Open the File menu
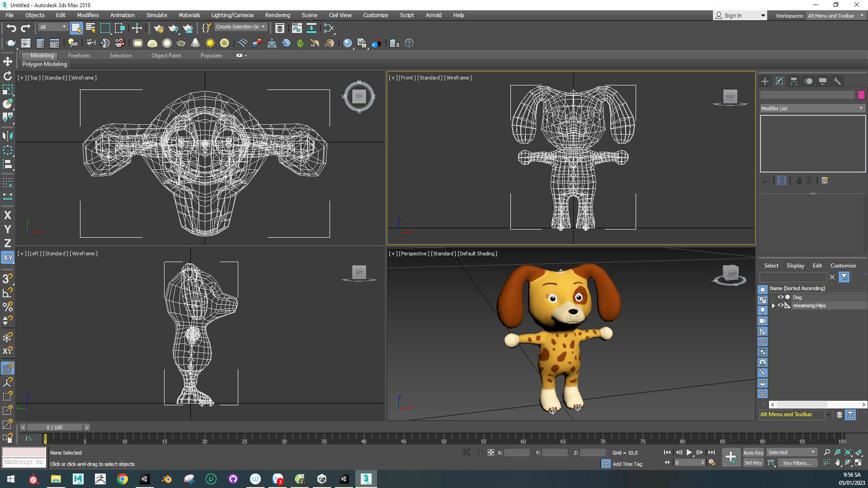This screenshot has width=868, height=488. [x=9, y=15]
